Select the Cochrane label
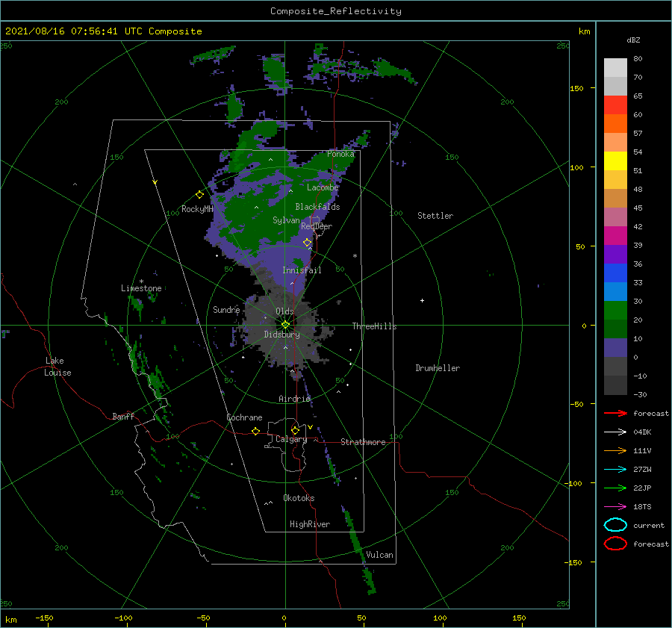 click(244, 417)
